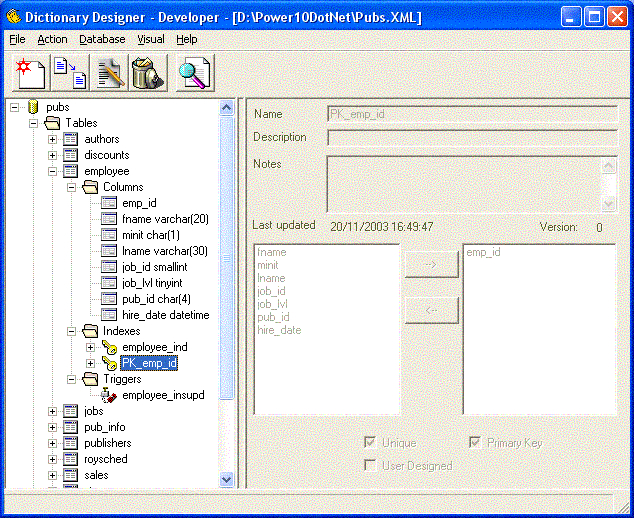Click the tree panel vertical scrollbar
This screenshot has height=518, width=634.
226,300
